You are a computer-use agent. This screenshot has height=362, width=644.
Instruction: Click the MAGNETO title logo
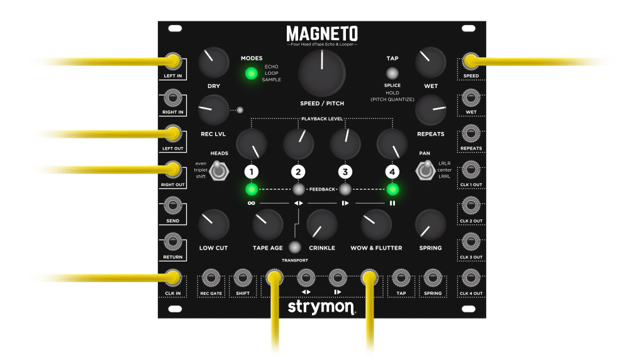coord(322,34)
